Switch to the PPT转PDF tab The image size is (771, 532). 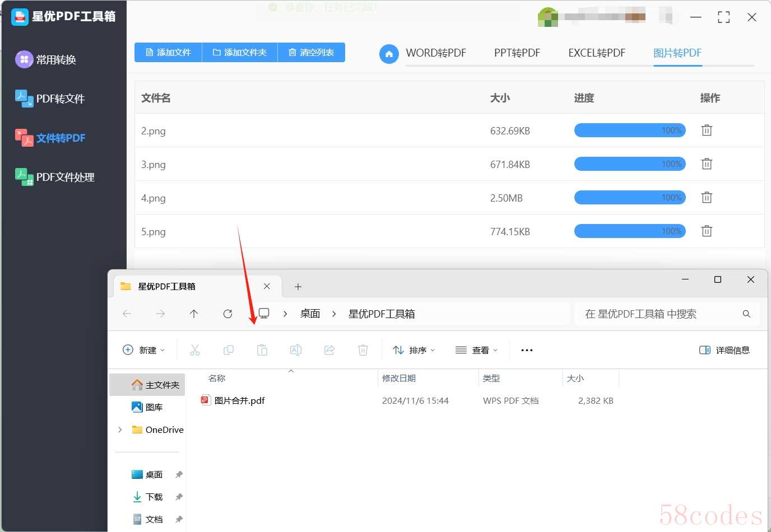click(x=517, y=53)
